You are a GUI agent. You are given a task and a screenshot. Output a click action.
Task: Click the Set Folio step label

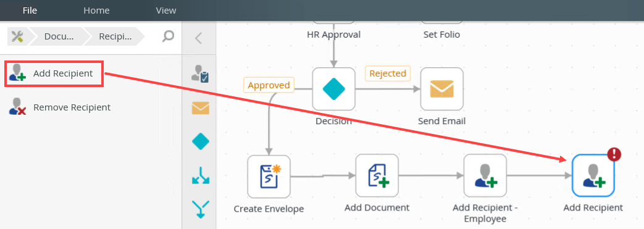(x=441, y=35)
